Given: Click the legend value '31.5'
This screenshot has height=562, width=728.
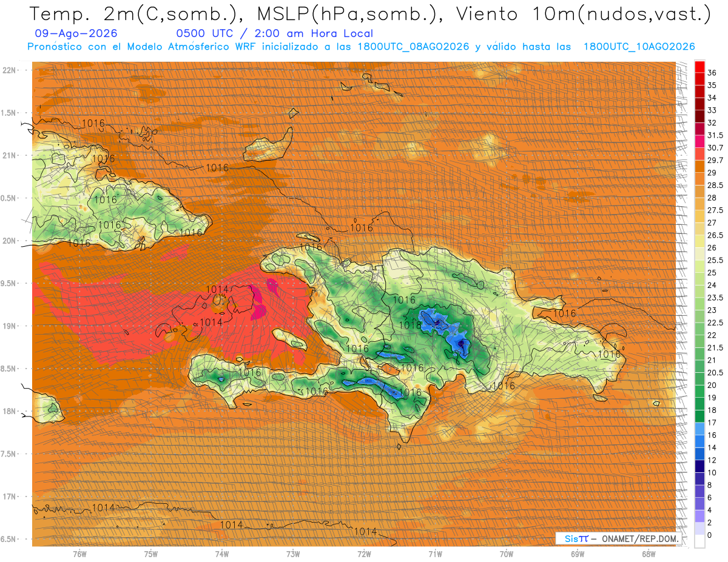Looking at the screenshot, I should pyautogui.click(x=715, y=135).
